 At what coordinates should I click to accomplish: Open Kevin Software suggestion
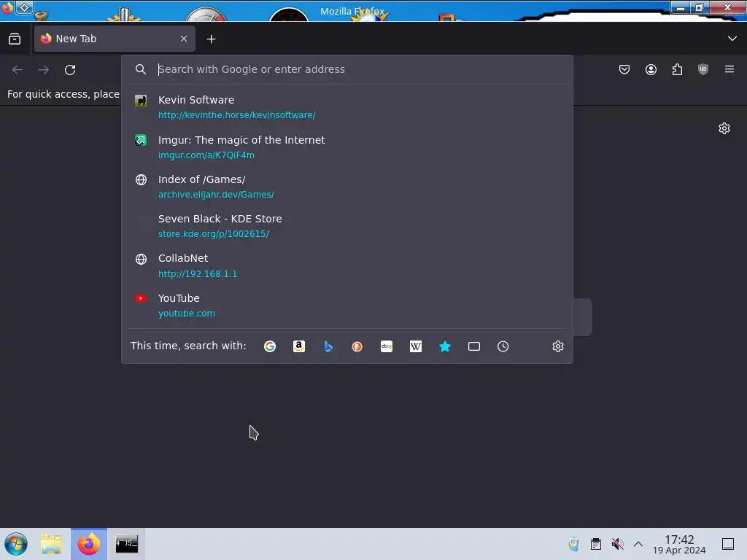click(x=347, y=107)
